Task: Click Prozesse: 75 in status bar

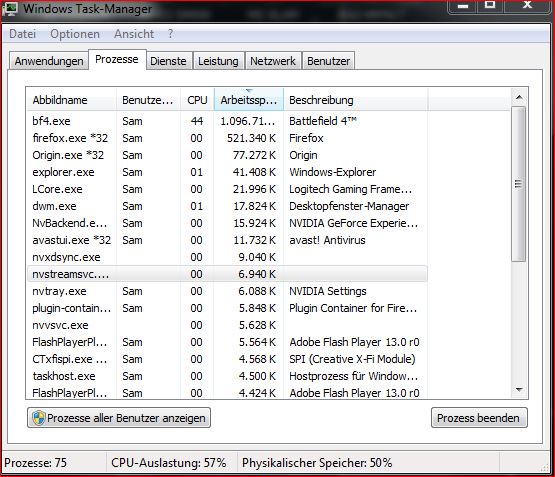Action: pos(35,462)
